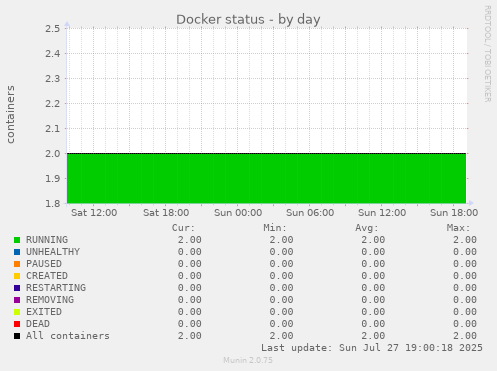Viewport: 497px width, 371px height.
Task: Click the green running area in graph
Action: coord(266,179)
